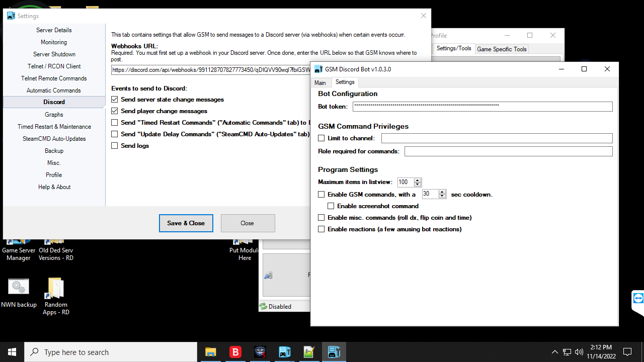
Task: Open the notification center icon
Action: coord(627,352)
